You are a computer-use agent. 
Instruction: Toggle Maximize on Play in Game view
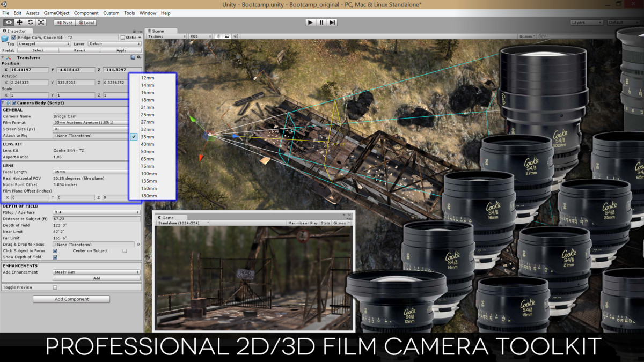303,223
